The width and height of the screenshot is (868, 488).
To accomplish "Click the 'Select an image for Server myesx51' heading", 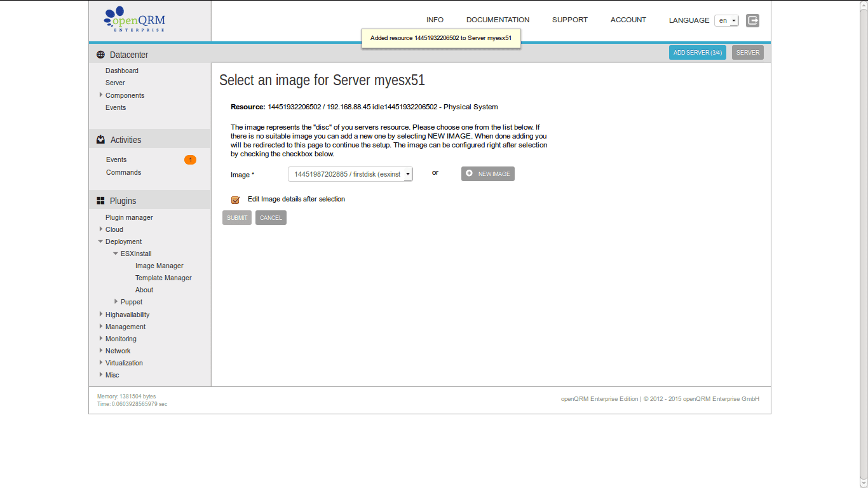I will pos(322,80).
